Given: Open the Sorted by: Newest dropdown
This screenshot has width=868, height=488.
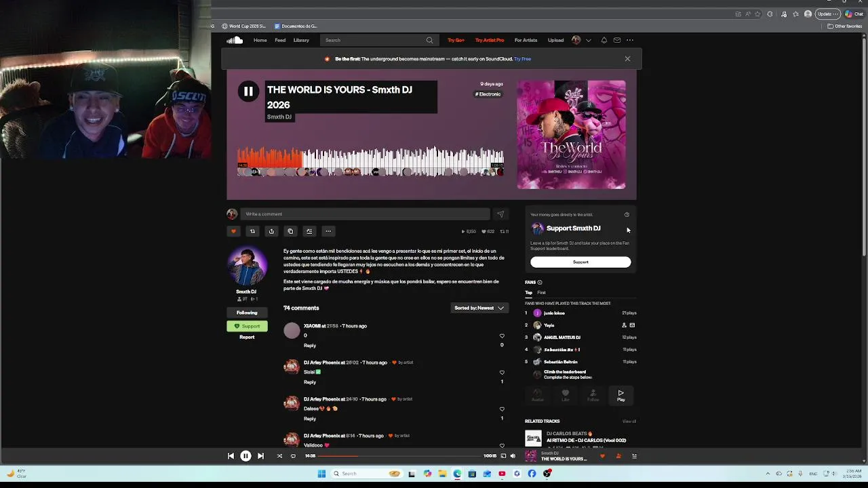Looking at the screenshot, I should click(479, 308).
